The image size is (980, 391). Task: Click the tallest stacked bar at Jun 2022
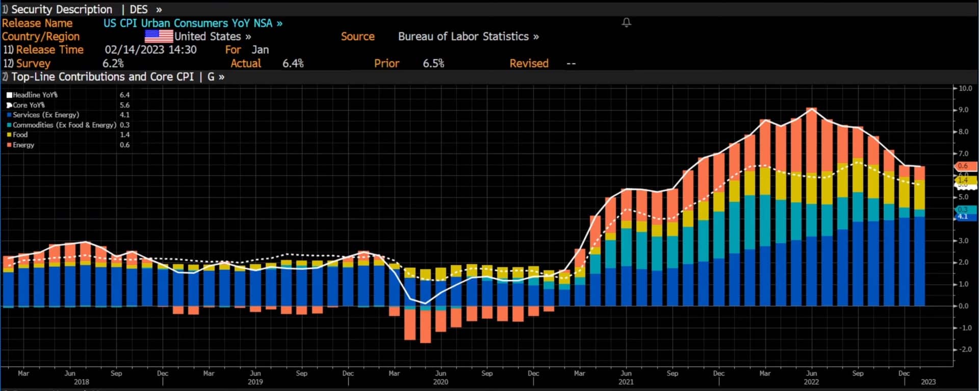811,207
